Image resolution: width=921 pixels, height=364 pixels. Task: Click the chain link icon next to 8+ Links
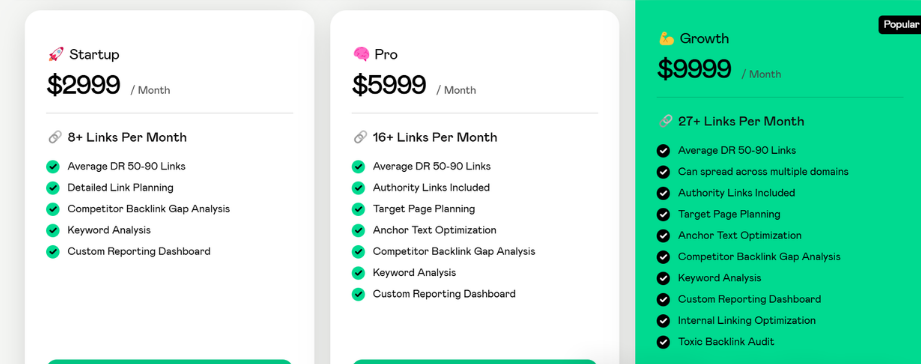pos(55,137)
